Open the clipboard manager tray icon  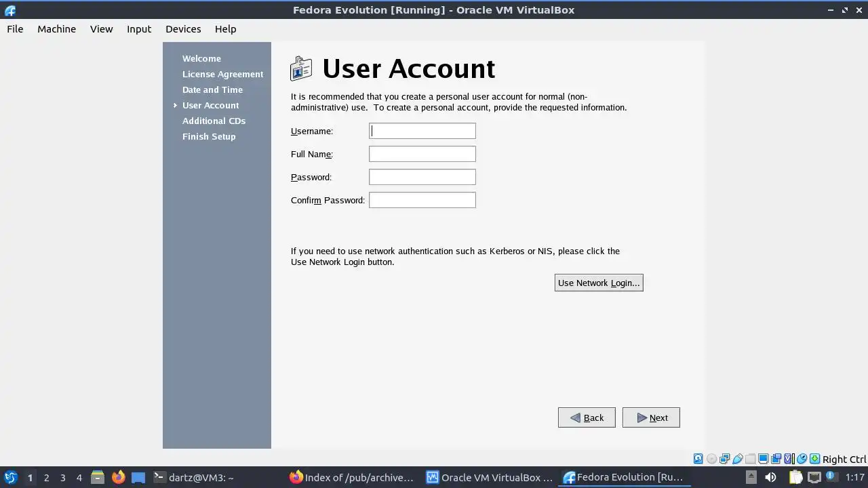point(795,477)
